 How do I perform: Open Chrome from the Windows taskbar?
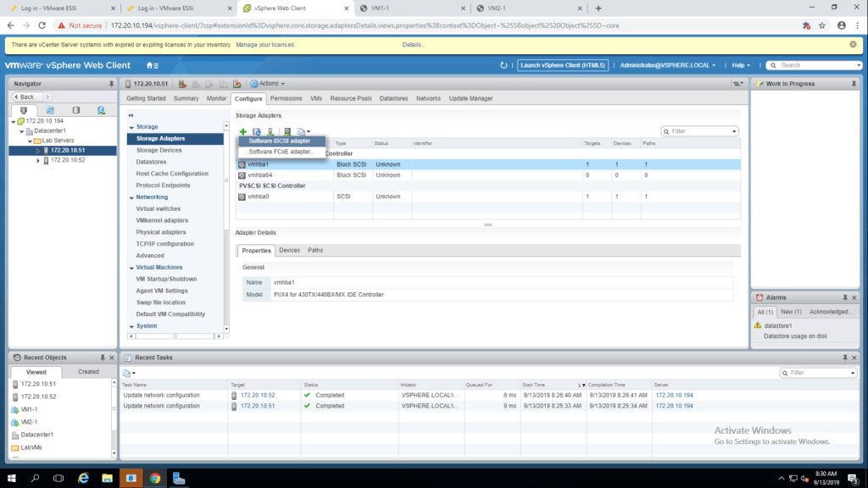click(155, 478)
